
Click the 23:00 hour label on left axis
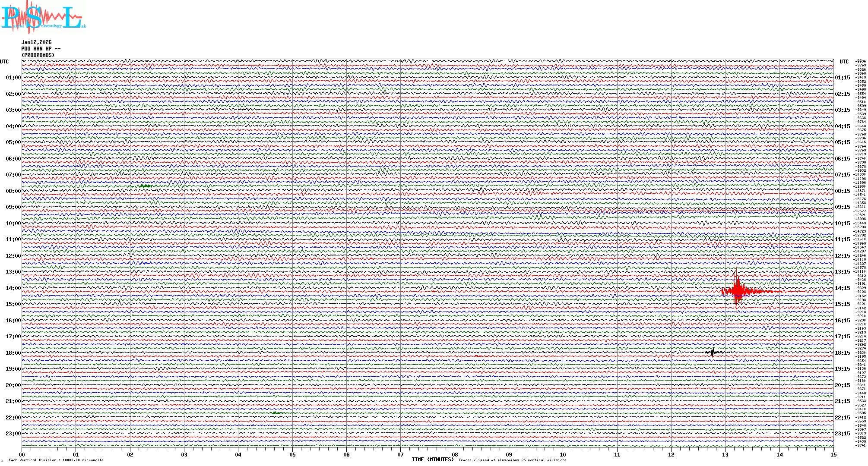(13, 434)
